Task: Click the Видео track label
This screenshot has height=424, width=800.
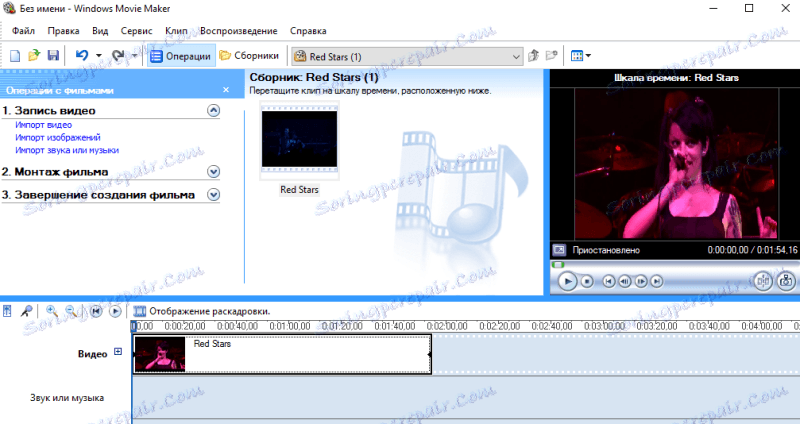Action: pyautogui.click(x=92, y=354)
